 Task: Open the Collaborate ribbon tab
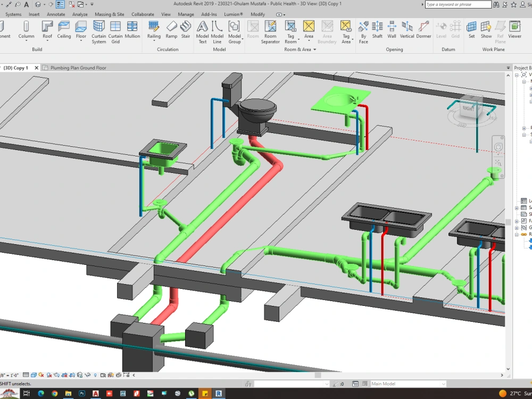[x=143, y=14]
